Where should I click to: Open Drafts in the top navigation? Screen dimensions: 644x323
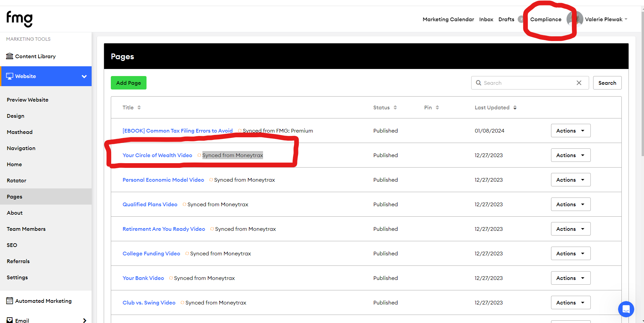[506, 19]
